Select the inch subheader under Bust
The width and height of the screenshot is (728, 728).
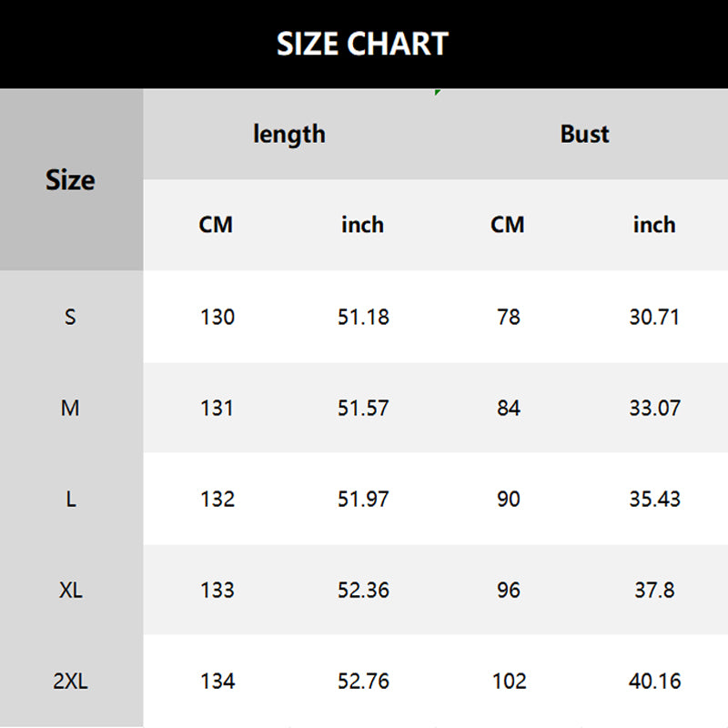[654, 225]
